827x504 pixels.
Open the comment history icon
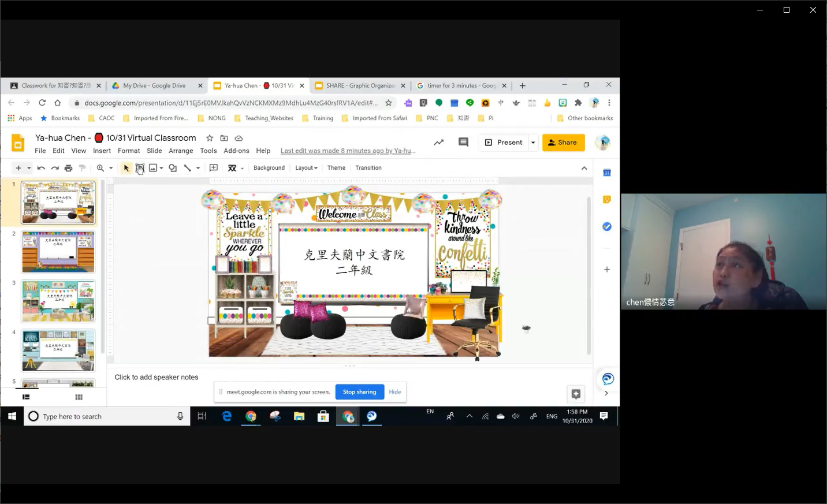click(463, 142)
